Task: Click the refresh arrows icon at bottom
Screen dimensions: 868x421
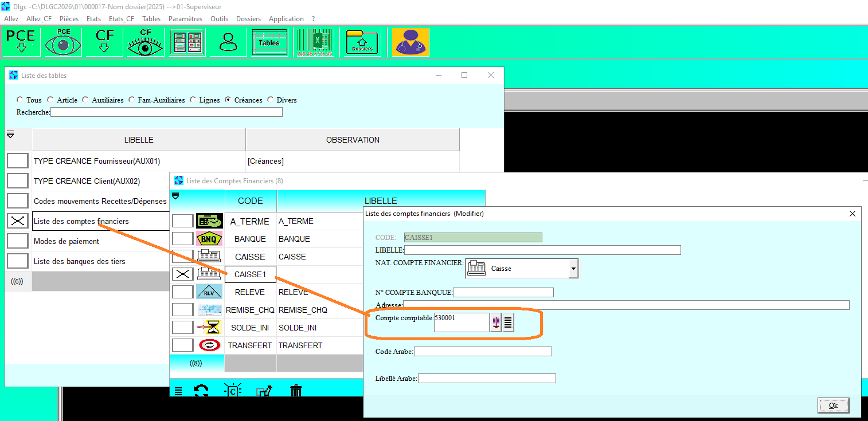Action: [201, 391]
